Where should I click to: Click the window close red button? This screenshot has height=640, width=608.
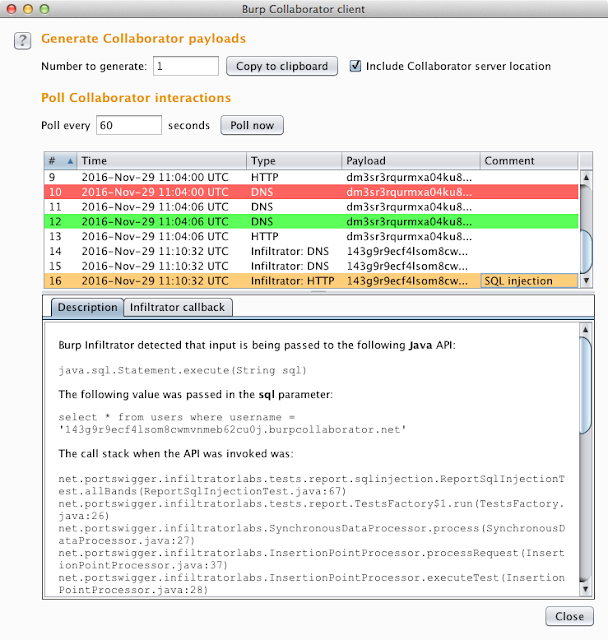(12, 9)
